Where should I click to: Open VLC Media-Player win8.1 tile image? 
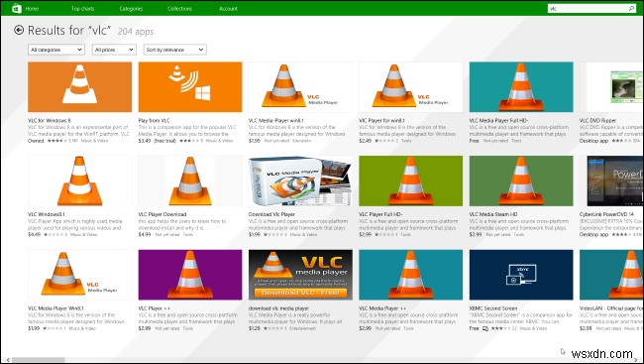click(x=300, y=86)
